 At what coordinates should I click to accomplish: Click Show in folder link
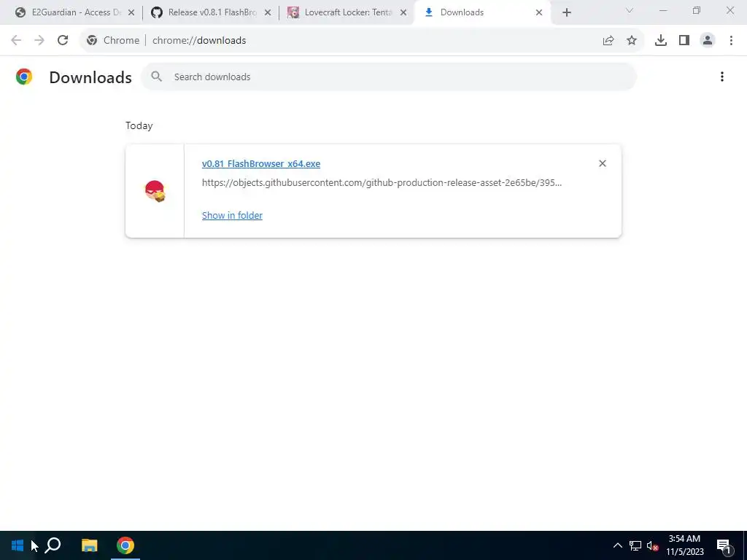(x=232, y=215)
